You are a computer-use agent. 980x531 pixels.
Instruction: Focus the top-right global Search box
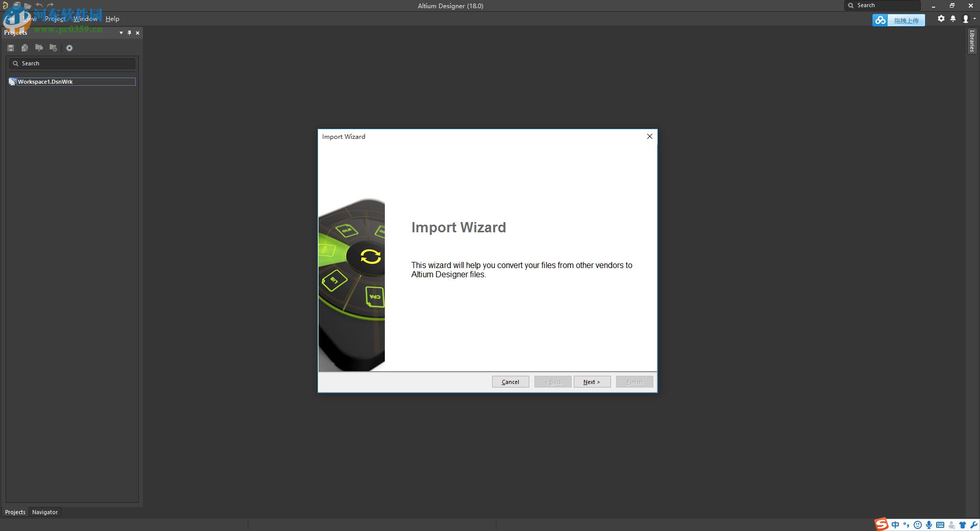(883, 5)
